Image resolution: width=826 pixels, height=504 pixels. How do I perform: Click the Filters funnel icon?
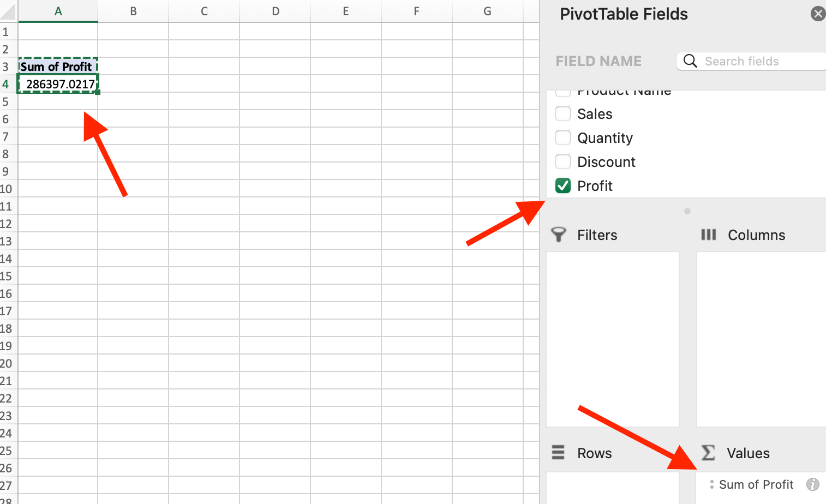[559, 235]
